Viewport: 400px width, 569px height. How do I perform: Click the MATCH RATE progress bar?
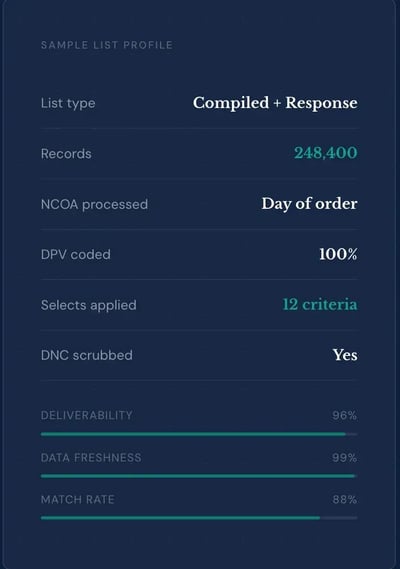tap(199, 518)
